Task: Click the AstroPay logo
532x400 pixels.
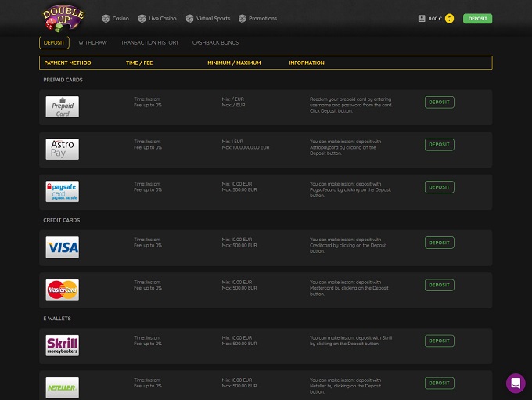Action: click(x=63, y=149)
